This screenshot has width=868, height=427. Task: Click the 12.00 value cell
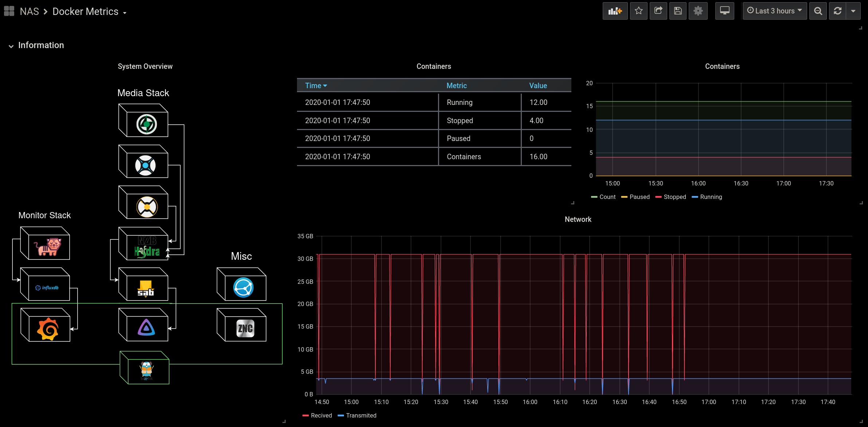pyautogui.click(x=546, y=102)
